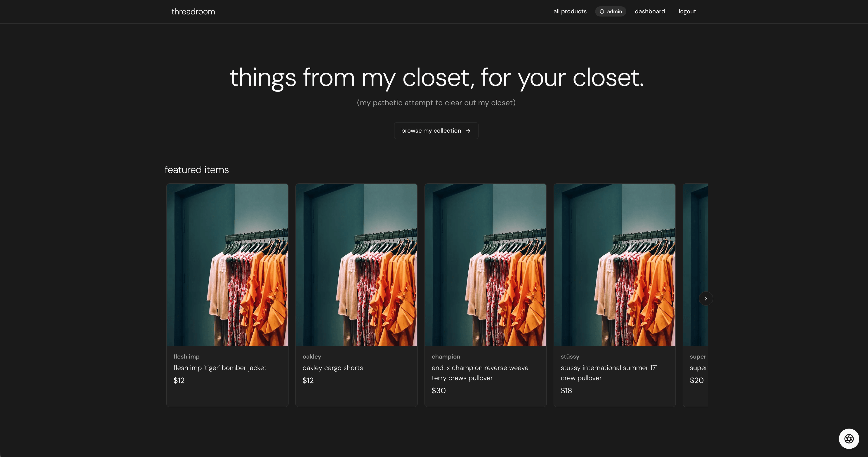Click the flesh imp brand label
868x457 pixels.
[x=186, y=356]
